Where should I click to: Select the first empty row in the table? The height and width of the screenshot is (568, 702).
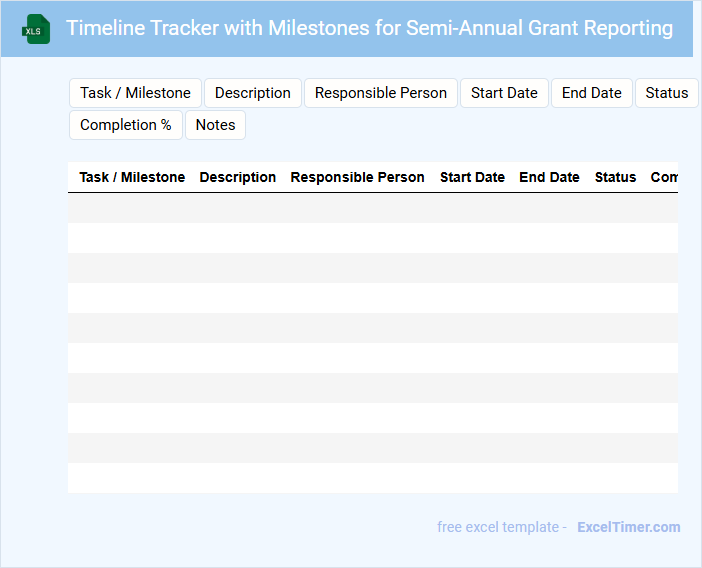point(372,208)
